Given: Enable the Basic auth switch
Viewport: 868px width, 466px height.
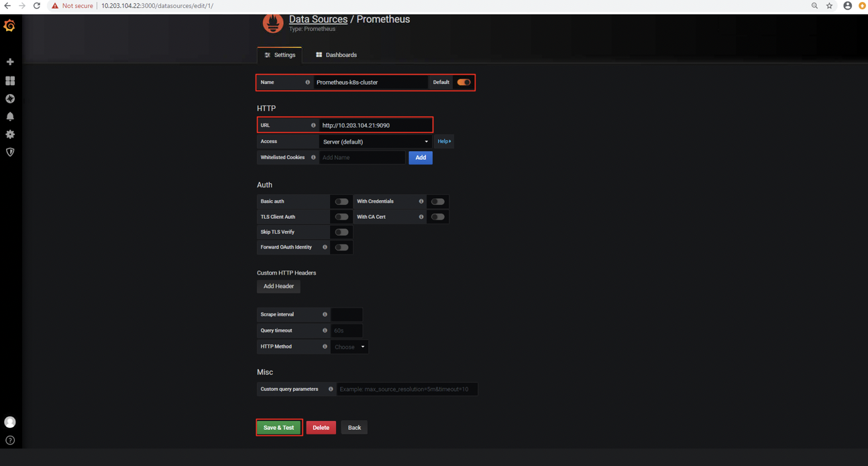Looking at the screenshot, I should point(341,201).
